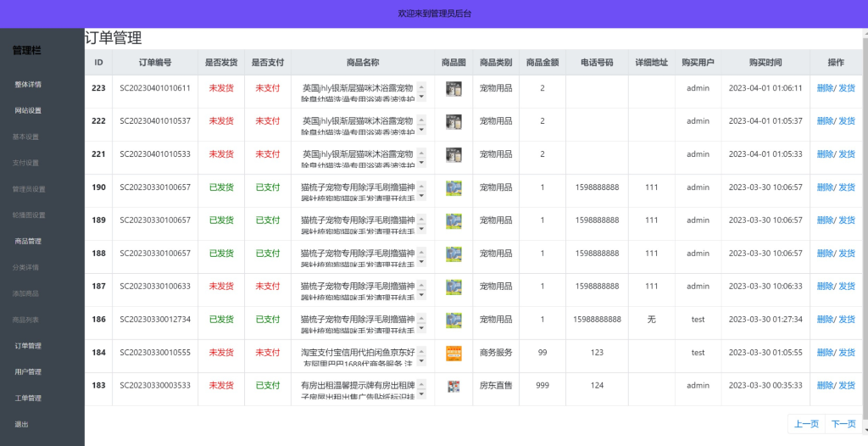Go to previous page with 上一页
The height and width of the screenshot is (446, 868).
click(x=806, y=424)
